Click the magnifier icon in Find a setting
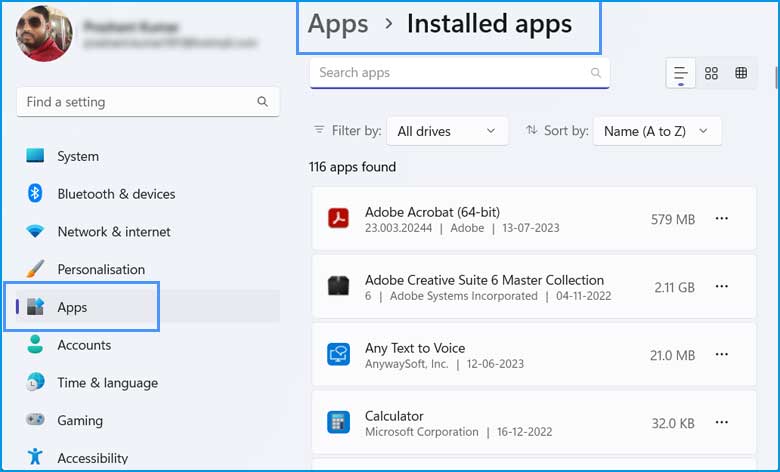The image size is (780, 472). point(263,102)
